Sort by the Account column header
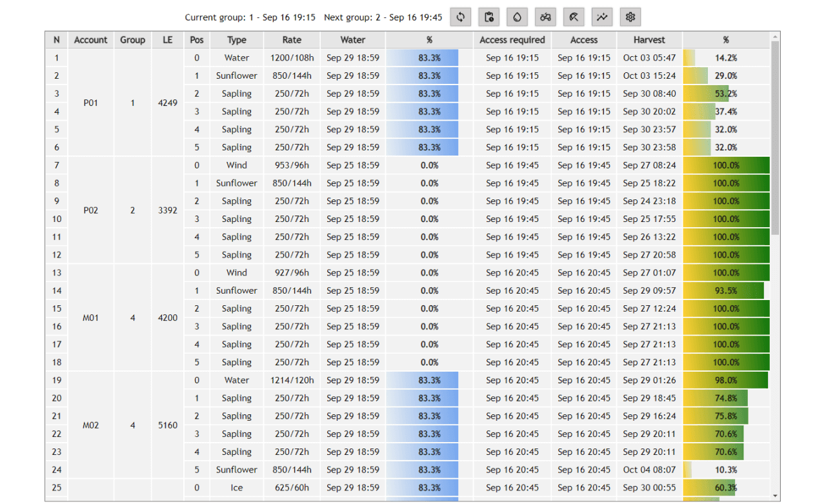 click(90, 40)
